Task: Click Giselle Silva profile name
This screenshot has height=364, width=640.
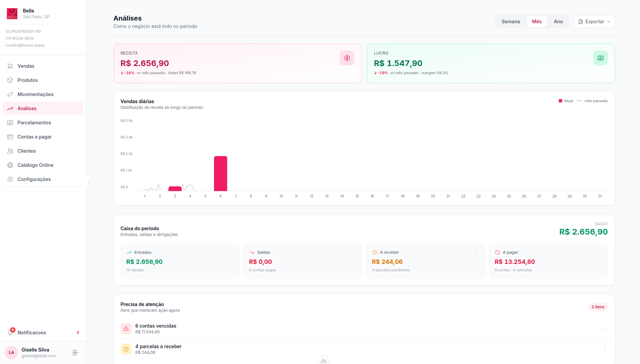Action: 35,350
